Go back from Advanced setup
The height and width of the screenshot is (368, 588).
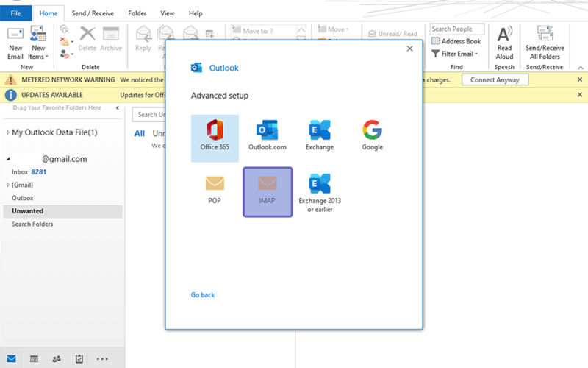[x=203, y=295]
